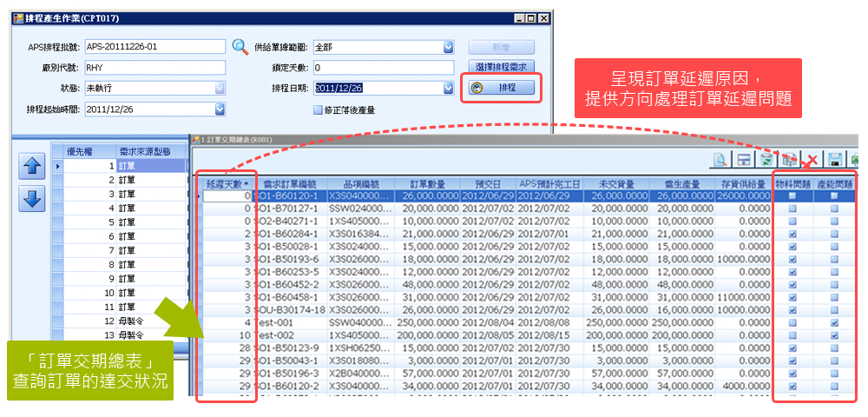Click the magnifier search icon beside APS批號

pyautogui.click(x=240, y=47)
